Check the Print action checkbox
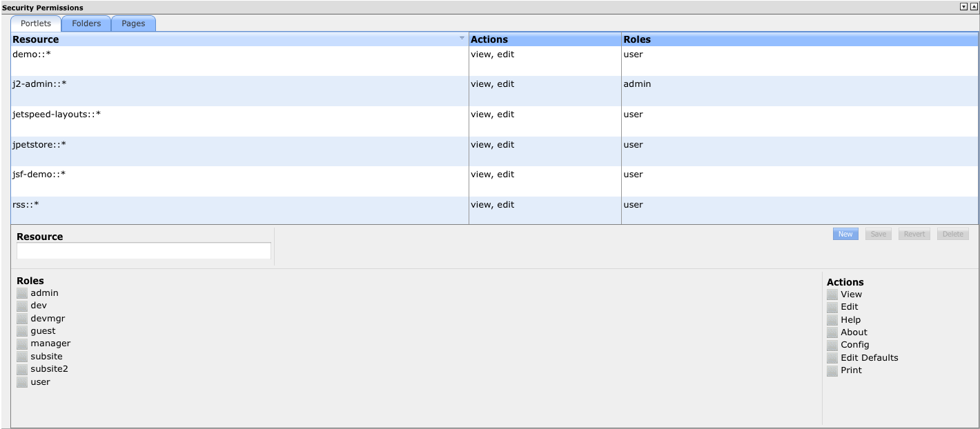 point(832,370)
